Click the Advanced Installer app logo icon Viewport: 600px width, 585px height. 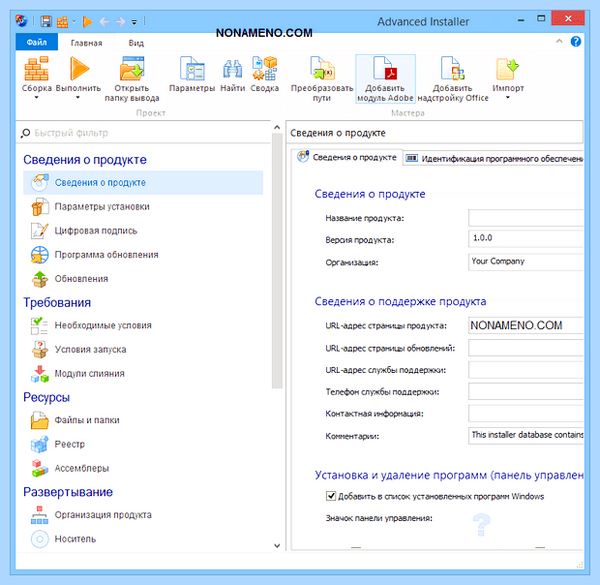(22, 21)
